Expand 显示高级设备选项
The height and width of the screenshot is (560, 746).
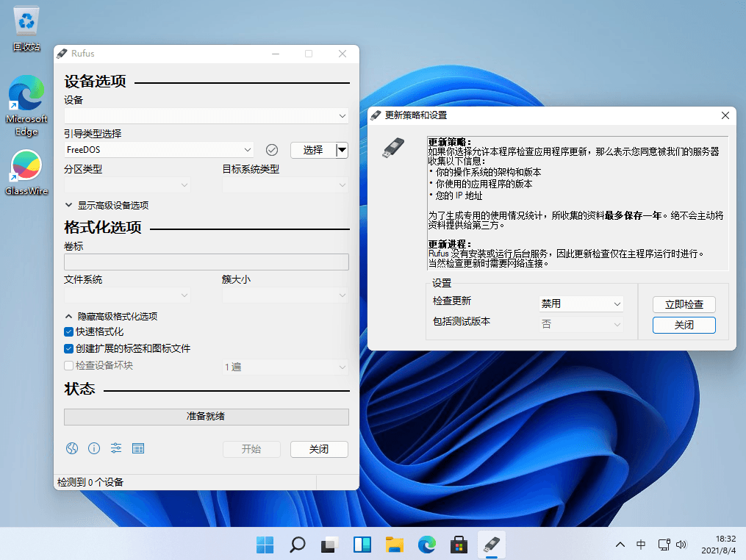[107, 205]
